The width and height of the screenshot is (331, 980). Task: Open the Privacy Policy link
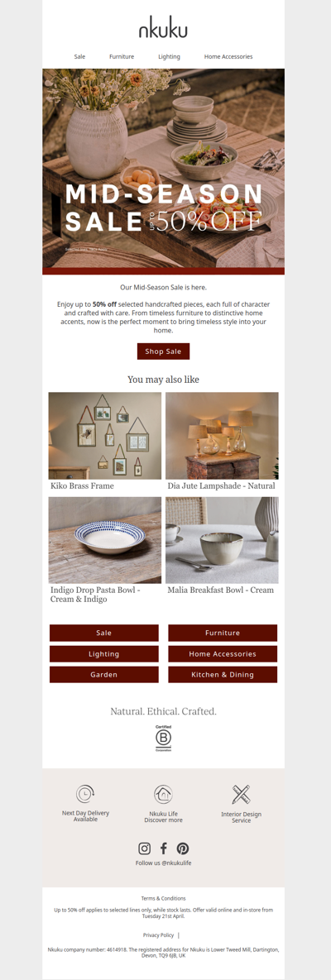point(158,935)
